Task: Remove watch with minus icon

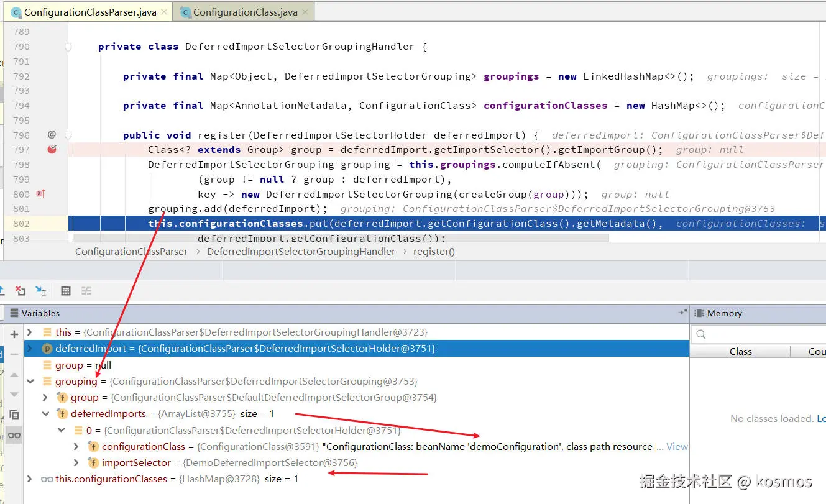Action: (14, 354)
